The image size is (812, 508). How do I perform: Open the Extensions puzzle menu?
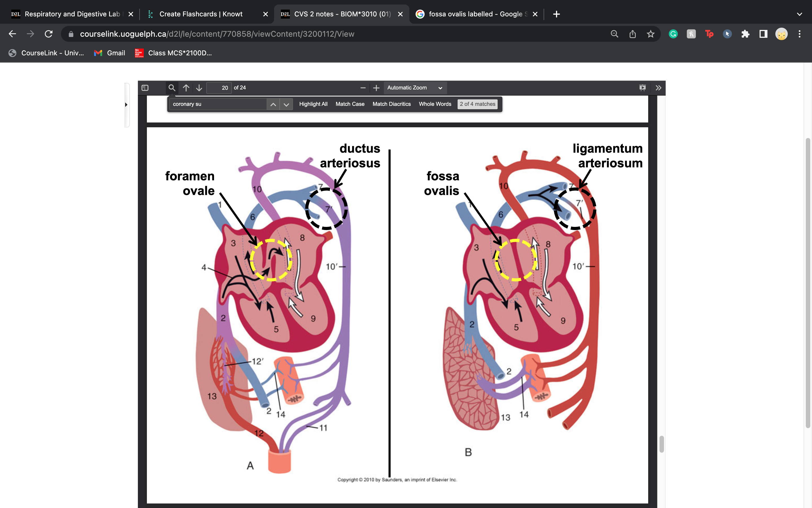click(x=745, y=34)
